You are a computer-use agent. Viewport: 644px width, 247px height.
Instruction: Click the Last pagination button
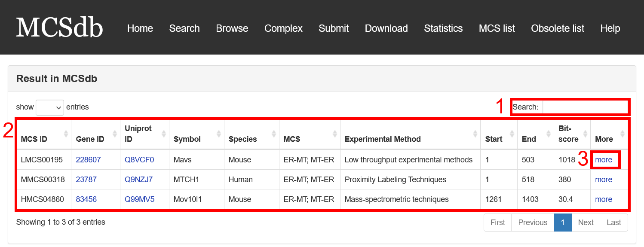point(613,223)
